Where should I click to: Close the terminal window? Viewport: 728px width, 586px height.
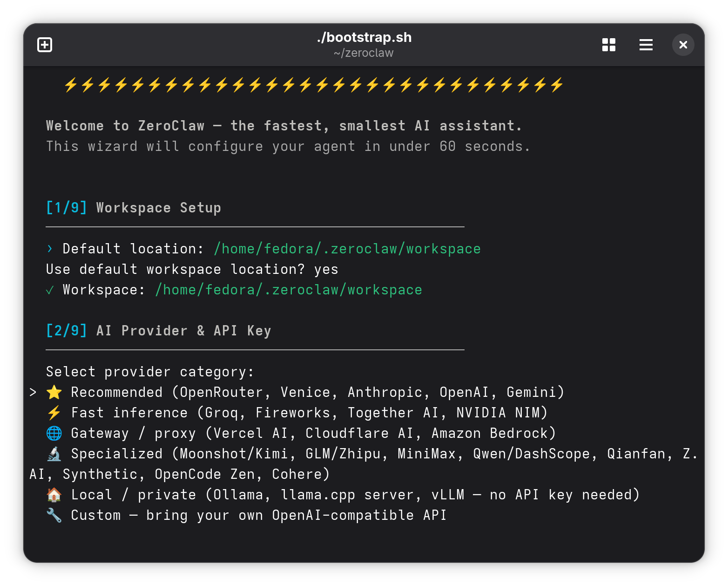pos(683,45)
